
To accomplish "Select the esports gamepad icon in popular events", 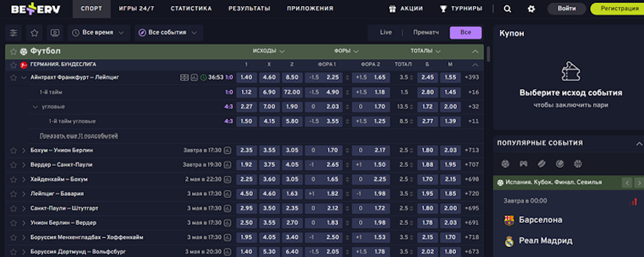I will point(523,164).
